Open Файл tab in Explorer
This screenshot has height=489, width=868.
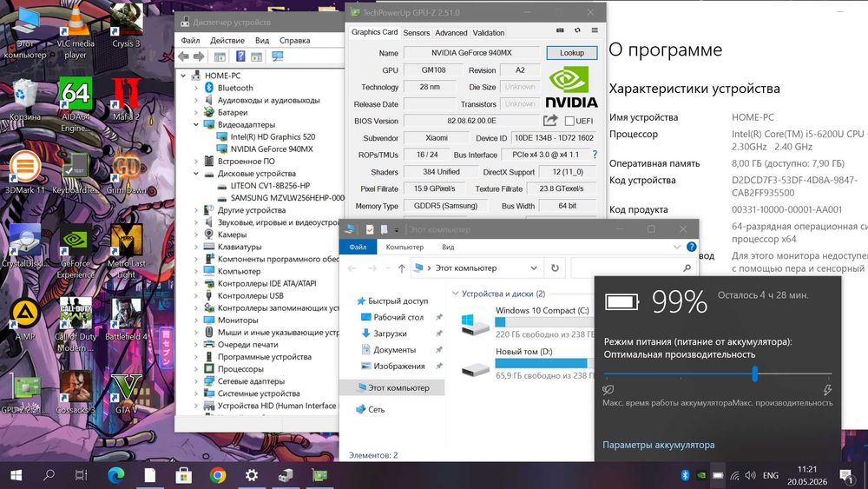358,247
